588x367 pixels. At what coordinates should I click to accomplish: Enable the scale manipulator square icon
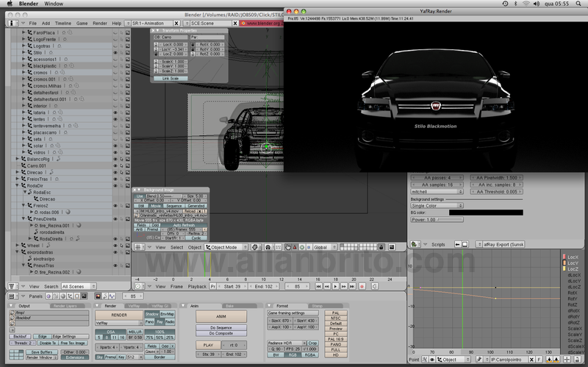tap(309, 247)
